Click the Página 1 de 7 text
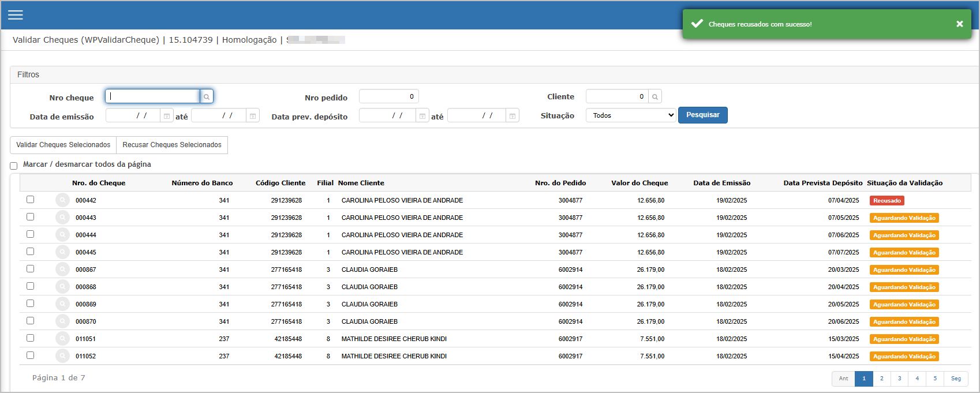Viewport: 980px width, 393px height. click(x=58, y=378)
